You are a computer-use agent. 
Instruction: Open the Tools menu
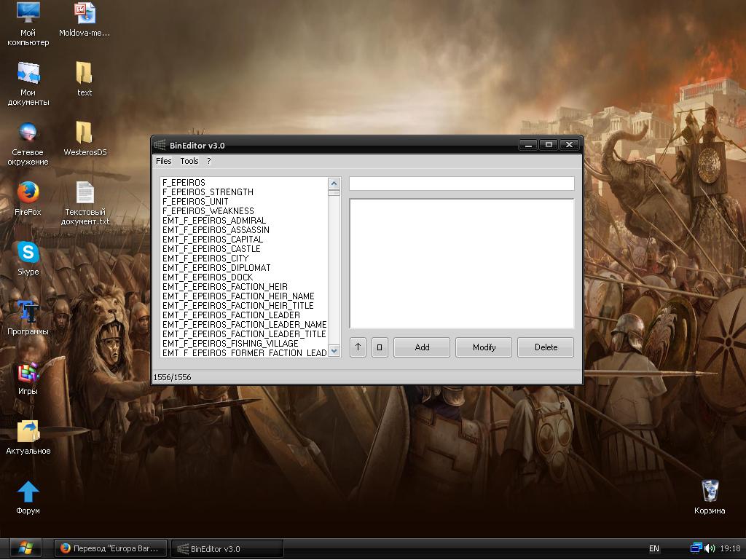(x=189, y=161)
